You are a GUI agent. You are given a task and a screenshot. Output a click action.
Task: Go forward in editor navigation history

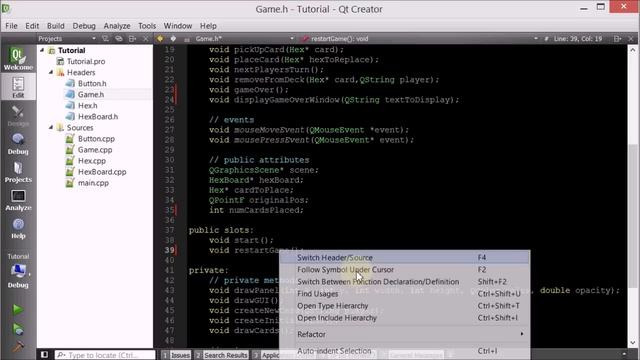(x=173, y=38)
